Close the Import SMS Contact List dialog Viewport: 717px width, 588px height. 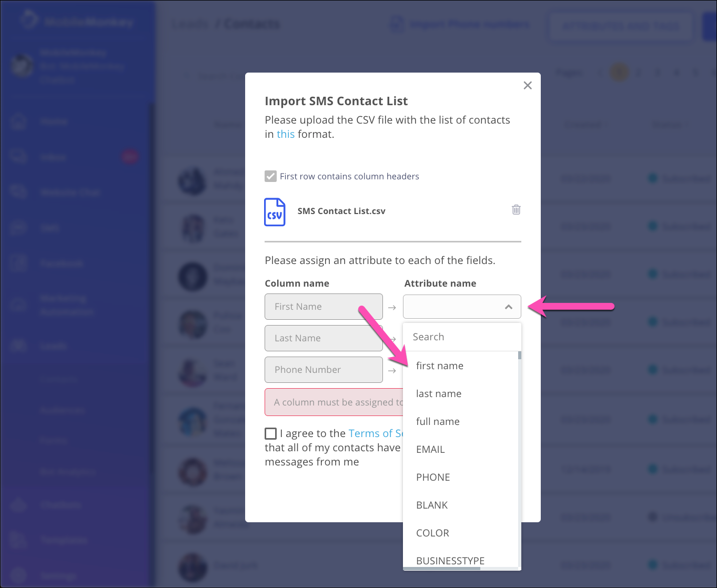click(x=528, y=85)
